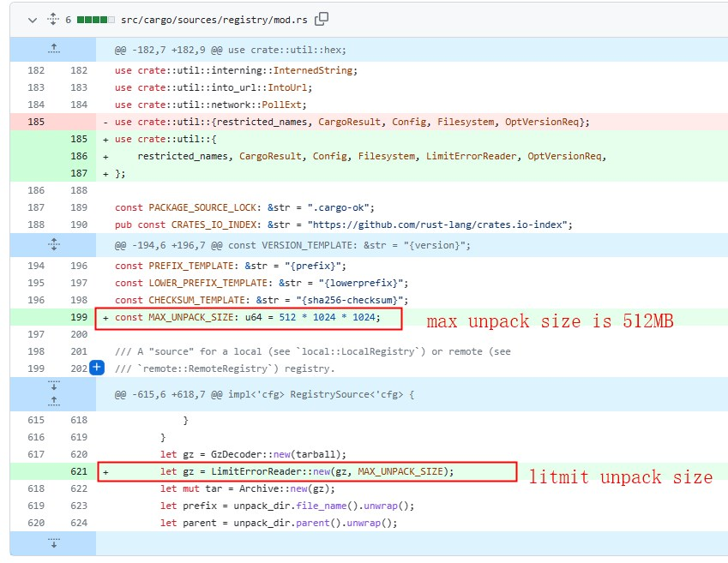The image size is (728, 563).
Task: Expand lines above the @@ -182,7 hunk
Action: point(53,50)
